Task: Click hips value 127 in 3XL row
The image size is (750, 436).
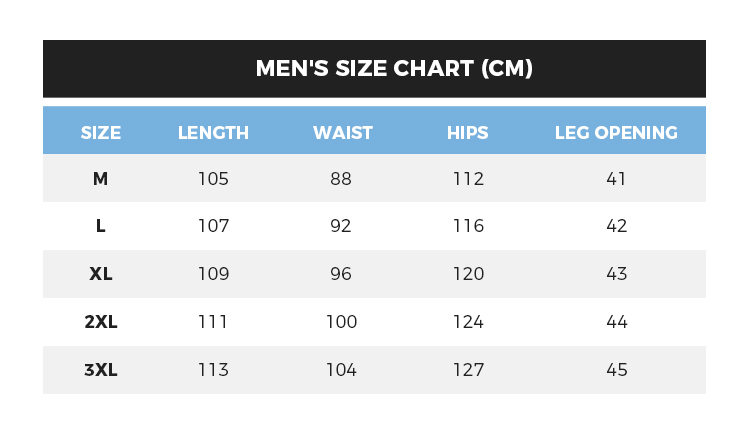Action: [x=467, y=370]
